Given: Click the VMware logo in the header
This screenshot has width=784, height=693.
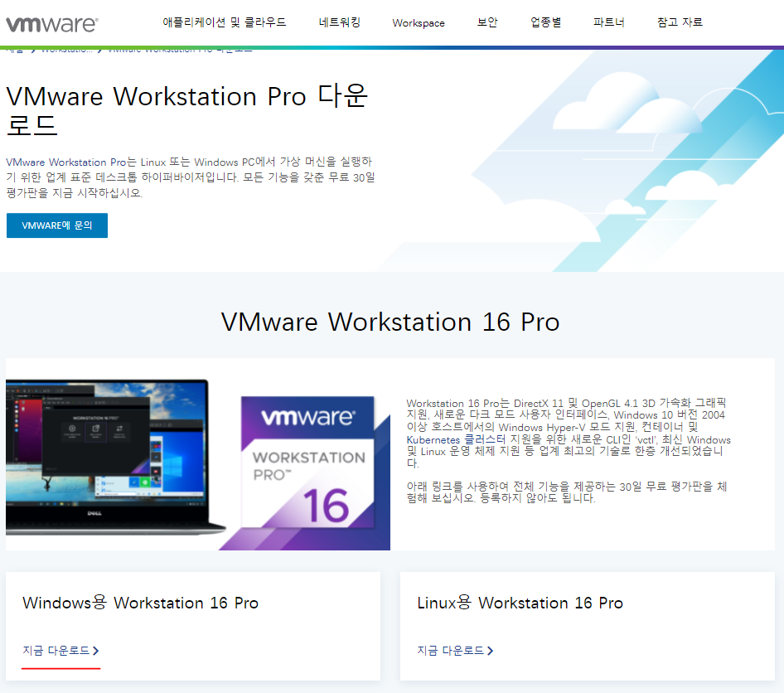Looking at the screenshot, I should pos(52,24).
